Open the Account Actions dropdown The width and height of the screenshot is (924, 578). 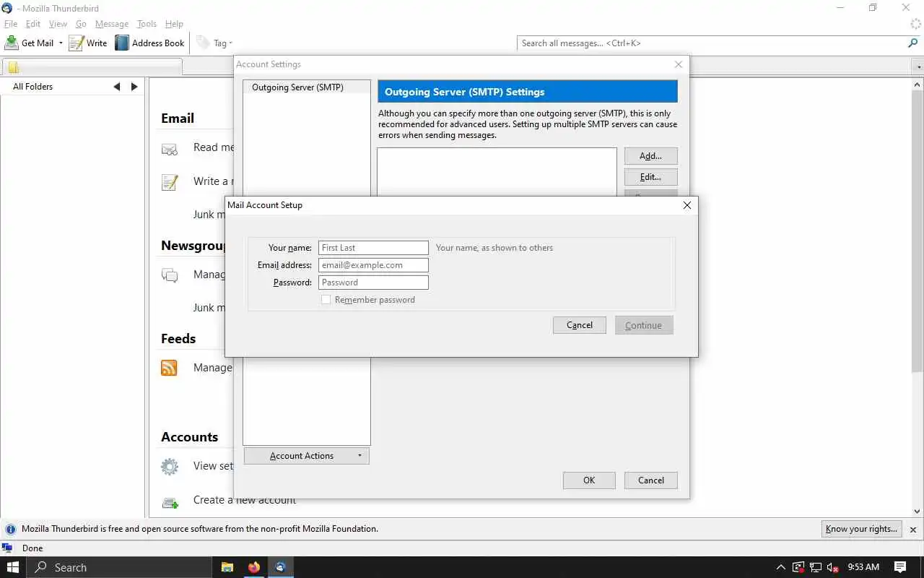(307, 456)
